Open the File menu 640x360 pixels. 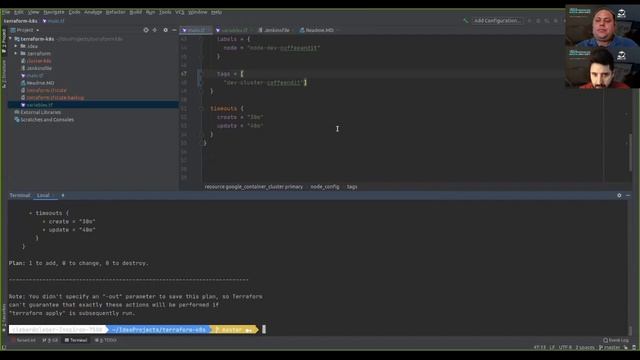[6, 12]
